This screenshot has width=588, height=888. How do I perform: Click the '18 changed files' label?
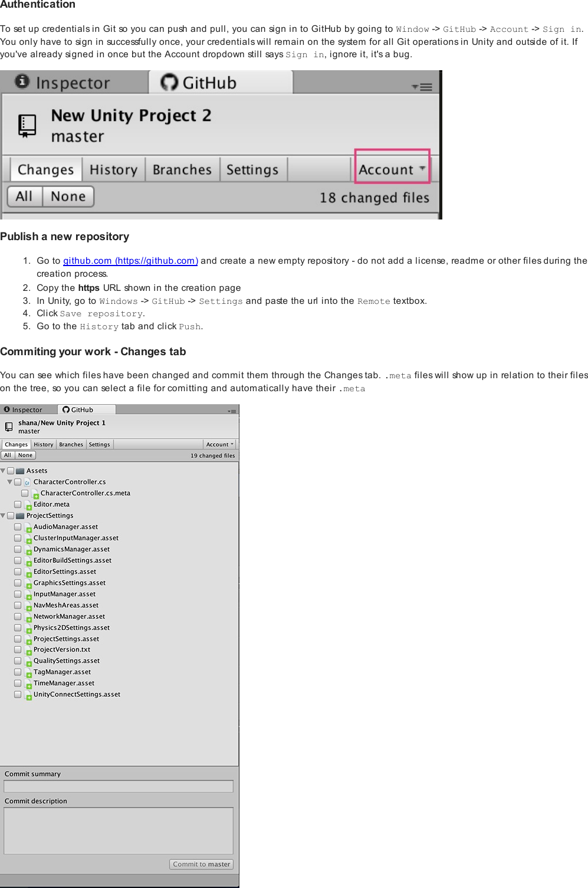click(375, 198)
